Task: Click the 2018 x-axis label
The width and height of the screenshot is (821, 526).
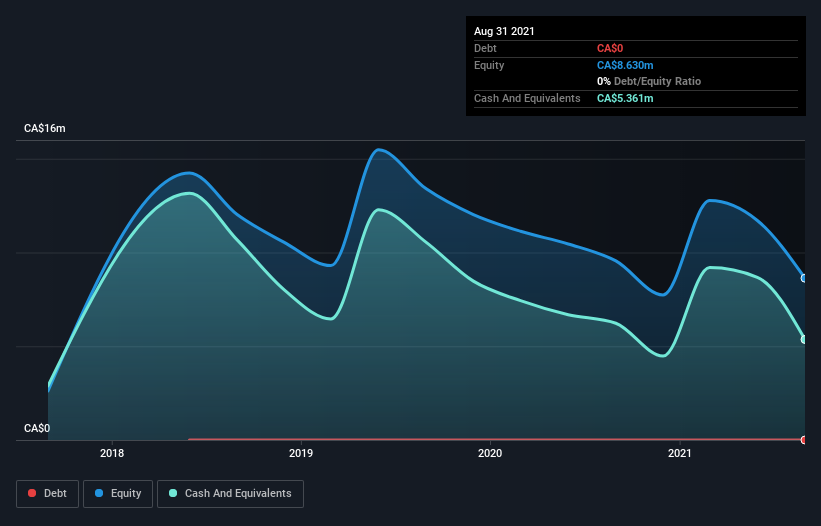Action: point(112,453)
